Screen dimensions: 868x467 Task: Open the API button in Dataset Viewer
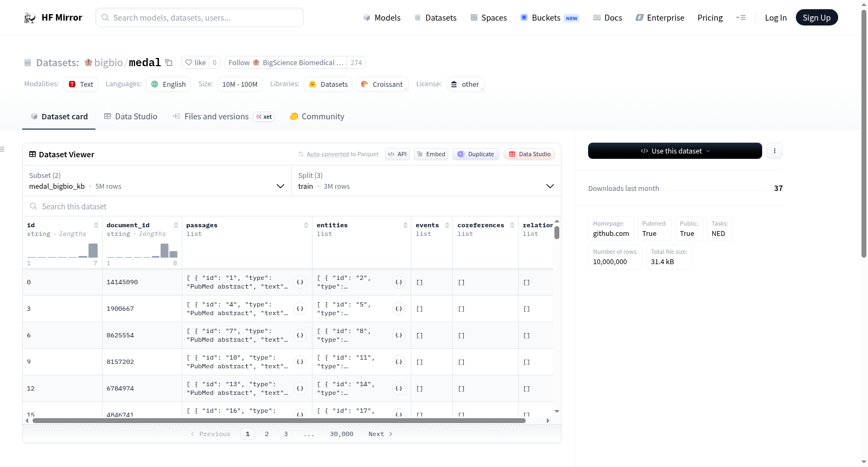point(397,154)
